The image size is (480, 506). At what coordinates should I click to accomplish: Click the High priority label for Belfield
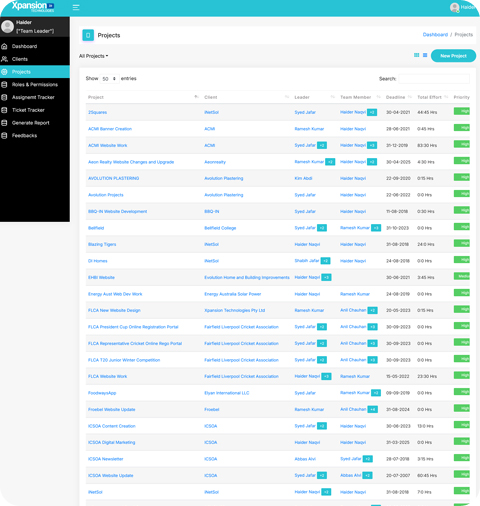point(462,227)
